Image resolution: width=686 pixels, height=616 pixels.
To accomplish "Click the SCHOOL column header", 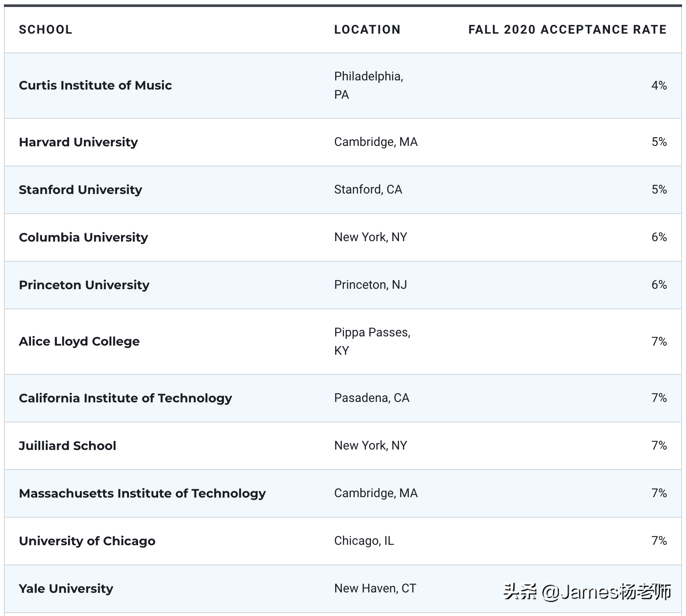I will [x=45, y=30].
